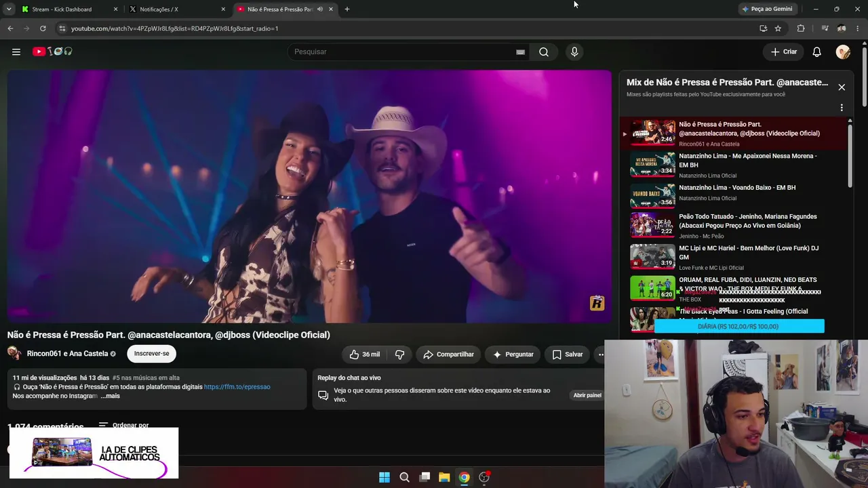Reload the YouTube page
Image resolution: width=868 pixels, height=488 pixels.
[43, 28]
